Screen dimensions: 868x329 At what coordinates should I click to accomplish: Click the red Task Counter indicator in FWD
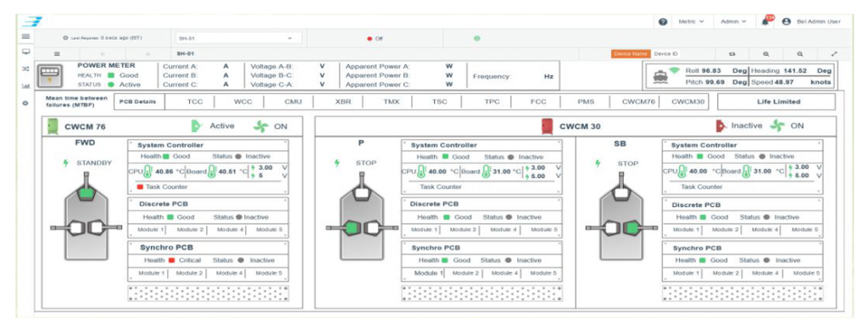[140, 187]
